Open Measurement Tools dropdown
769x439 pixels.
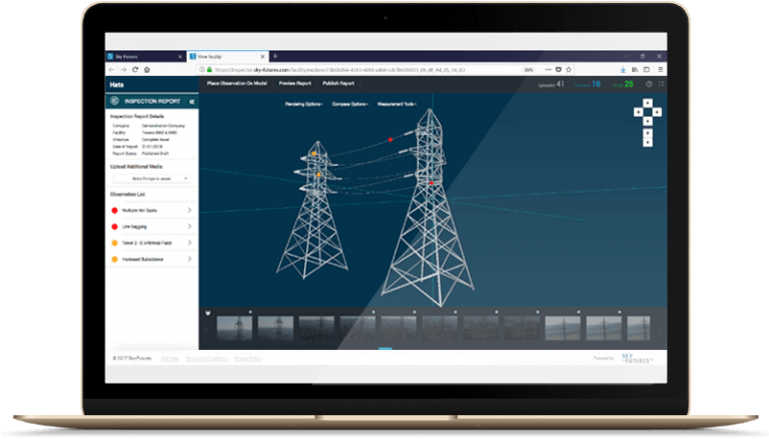[x=397, y=104]
